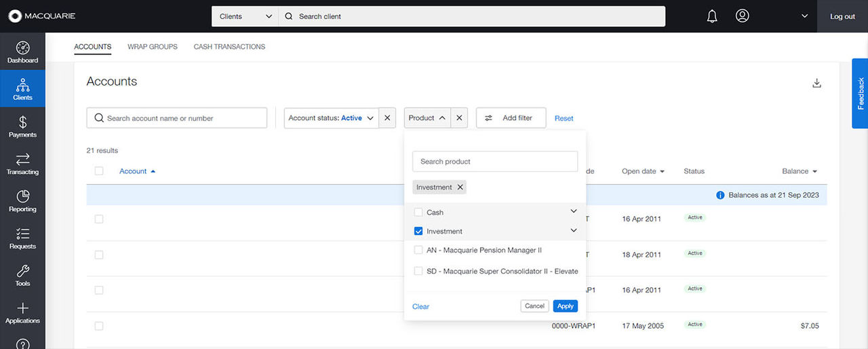Click Clear in the product dropdown
The height and width of the screenshot is (349, 868).
(x=420, y=306)
